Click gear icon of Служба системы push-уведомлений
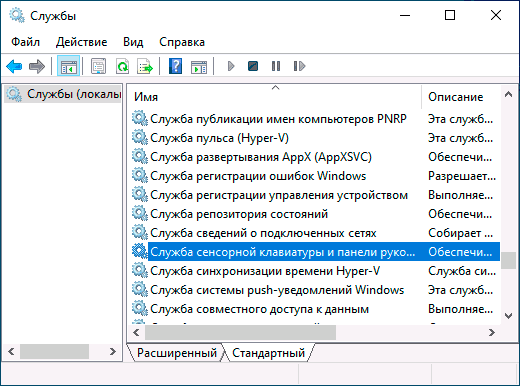This screenshot has height=386, width=520. [x=140, y=289]
